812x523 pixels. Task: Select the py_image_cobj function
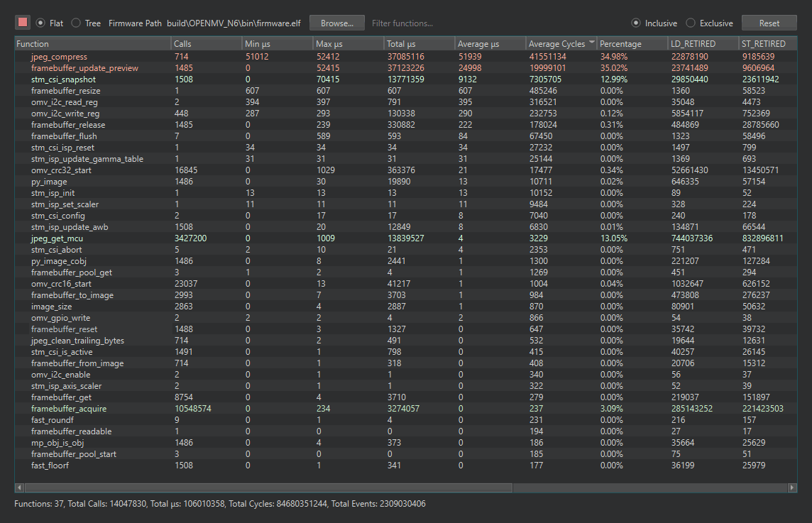tap(406, 261)
